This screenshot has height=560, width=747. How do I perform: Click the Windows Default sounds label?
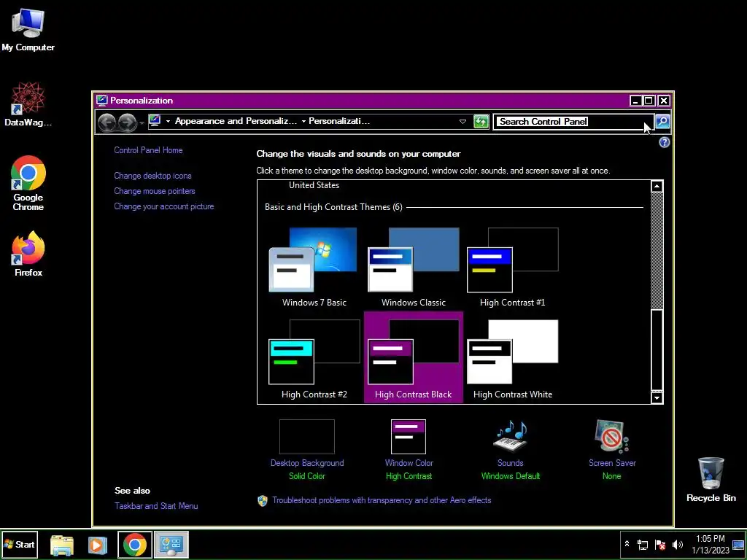click(510, 475)
